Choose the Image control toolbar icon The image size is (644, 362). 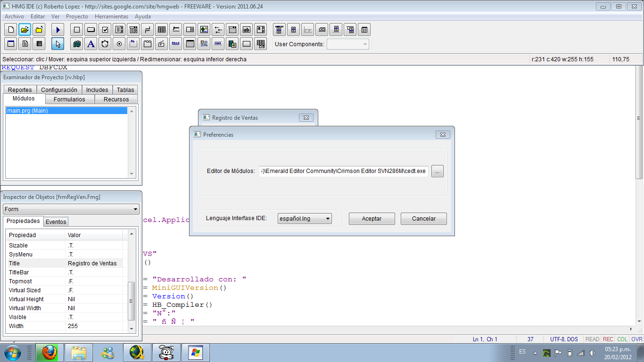click(204, 30)
